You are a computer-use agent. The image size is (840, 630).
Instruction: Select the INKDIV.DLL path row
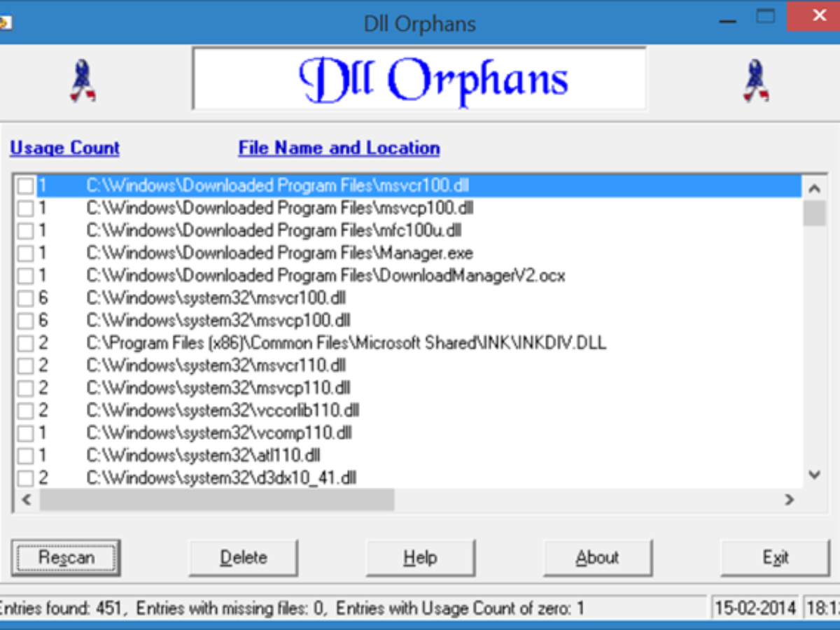click(x=346, y=342)
